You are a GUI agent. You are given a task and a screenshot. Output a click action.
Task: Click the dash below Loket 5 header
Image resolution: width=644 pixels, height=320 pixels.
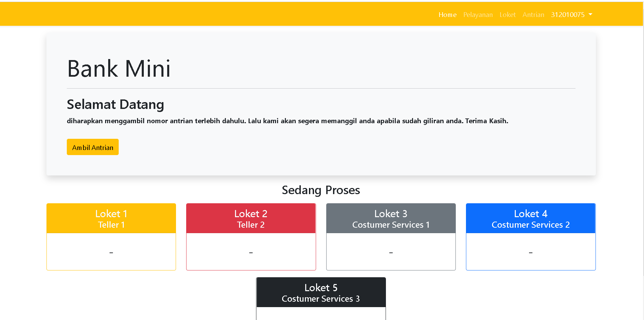pos(321,316)
